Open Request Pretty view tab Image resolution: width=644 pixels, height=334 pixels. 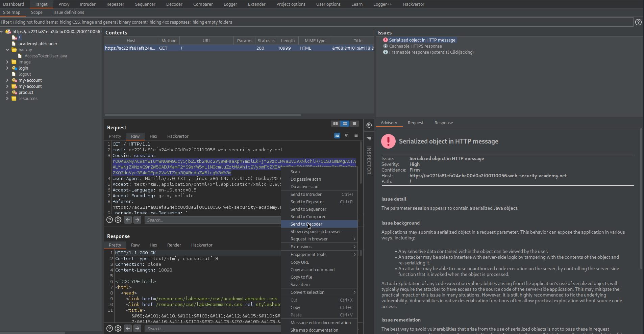click(115, 136)
